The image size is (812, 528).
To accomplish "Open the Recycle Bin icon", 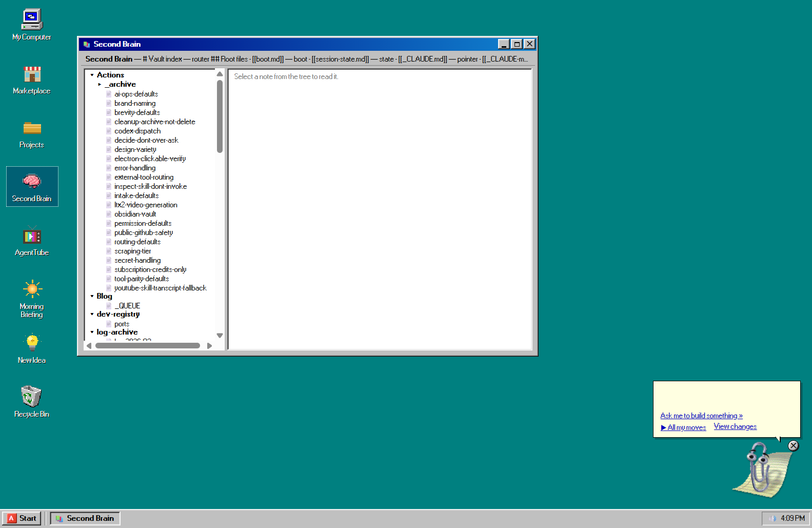I will tap(32, 402).
